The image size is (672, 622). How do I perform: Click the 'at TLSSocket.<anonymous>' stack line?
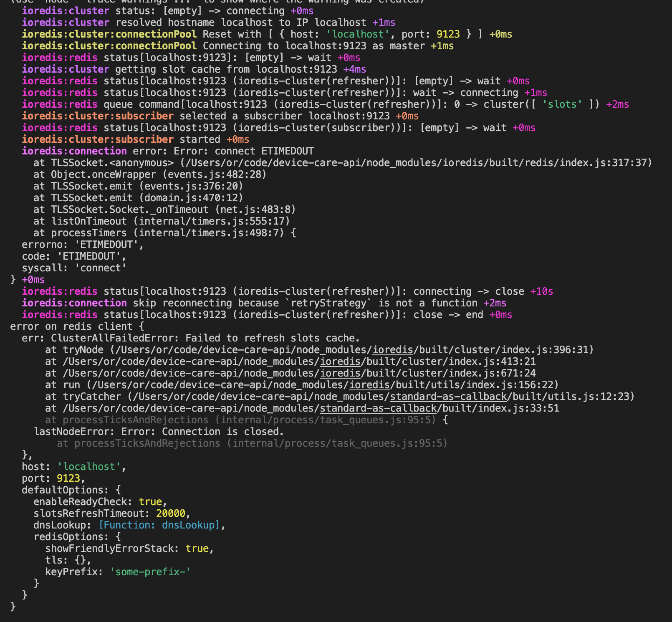pyautogui.click(x=343, y=163)
